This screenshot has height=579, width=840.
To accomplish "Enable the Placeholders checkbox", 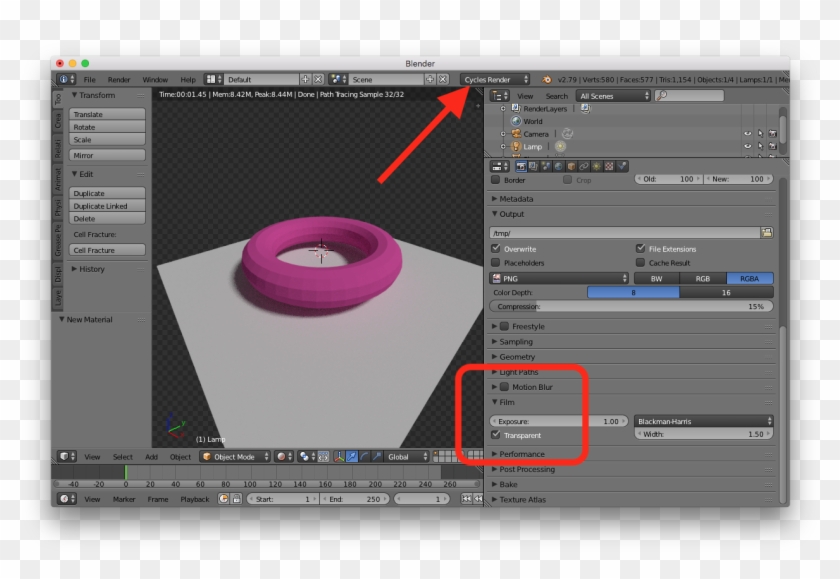I will click(x=497, y=263).
